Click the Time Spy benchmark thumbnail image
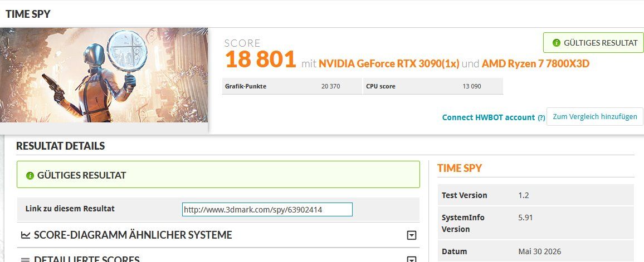 tap(104, 75)
